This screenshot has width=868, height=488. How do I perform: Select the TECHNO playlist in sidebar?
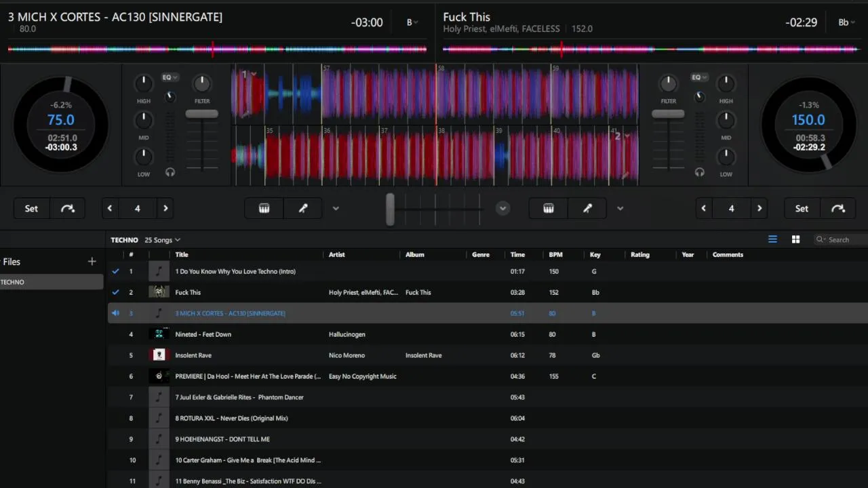[x=52, y=282]
